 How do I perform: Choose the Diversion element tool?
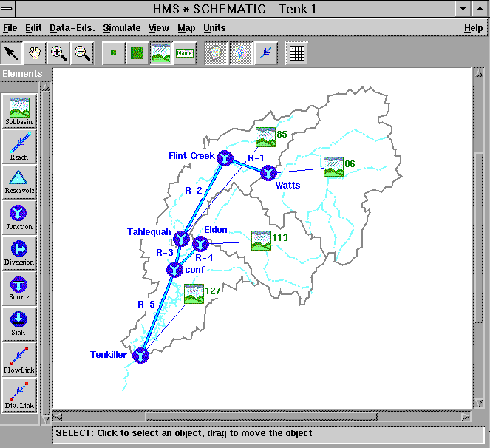pyautogui.click(x=19, y=251)
